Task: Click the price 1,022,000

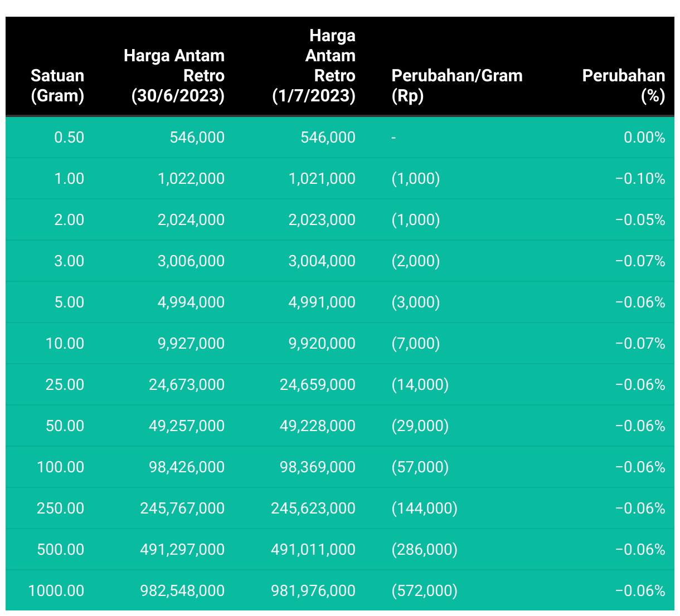Action: click(x=191, y=179)
